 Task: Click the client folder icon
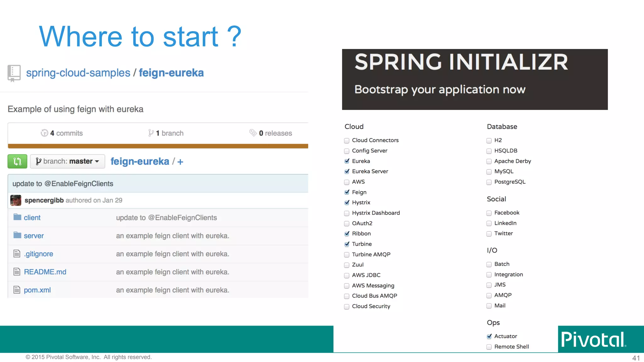coord(17,217)
